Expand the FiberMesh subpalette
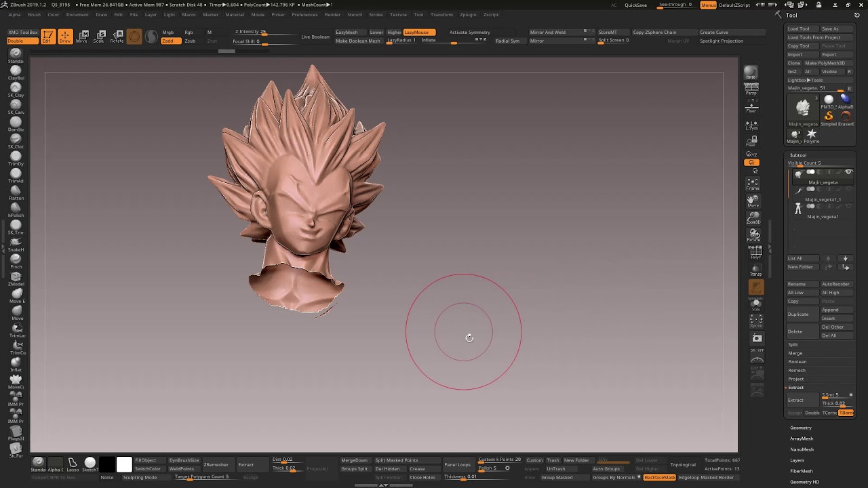 coord(802,471)
